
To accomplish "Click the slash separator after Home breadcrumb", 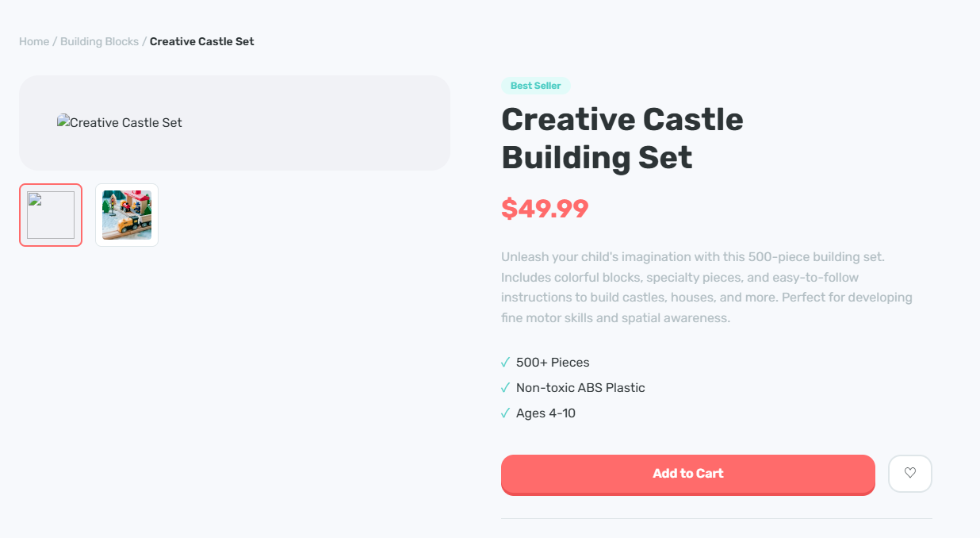I will click(x=55, y=41).
